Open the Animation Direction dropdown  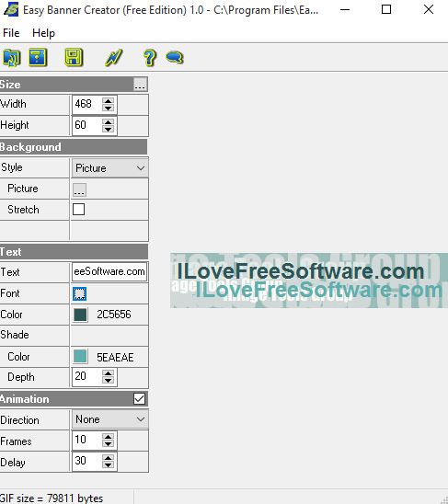(109, 419)
